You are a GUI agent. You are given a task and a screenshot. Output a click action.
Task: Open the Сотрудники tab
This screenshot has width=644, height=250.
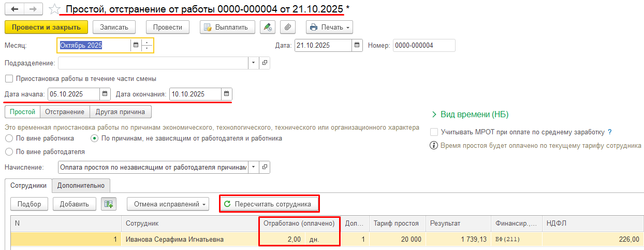coord(28,185)
